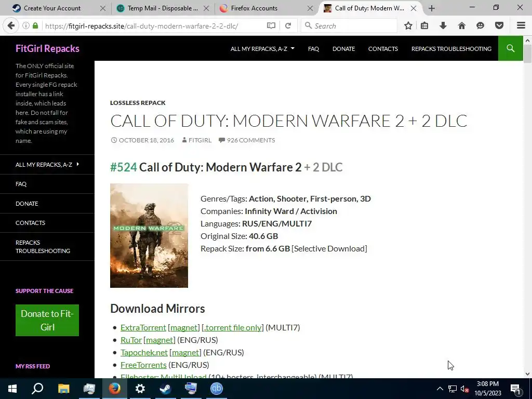The height and width of the screenshot is (399, 532).
Task: Open the RuTor mirror link
Action: click(131, 340)
